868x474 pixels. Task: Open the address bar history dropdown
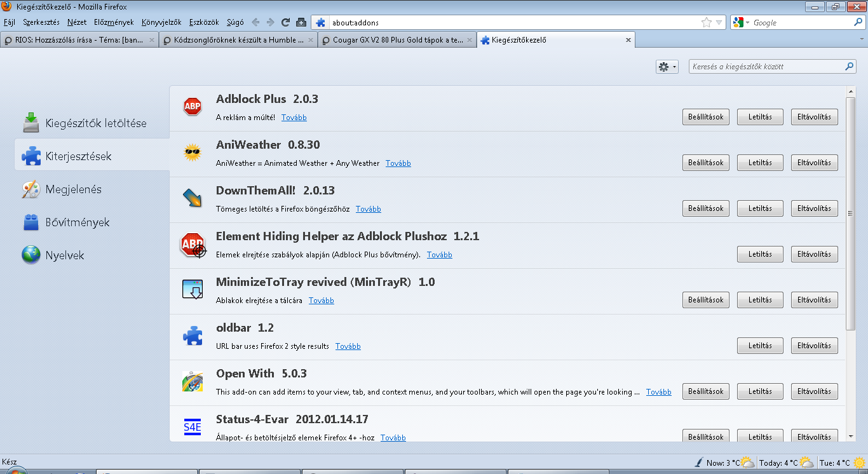point(719,22)
